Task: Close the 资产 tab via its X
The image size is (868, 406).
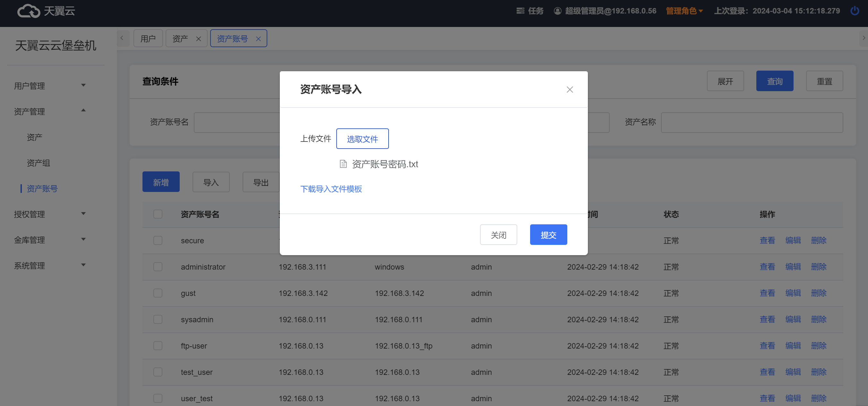Action: 198,39
